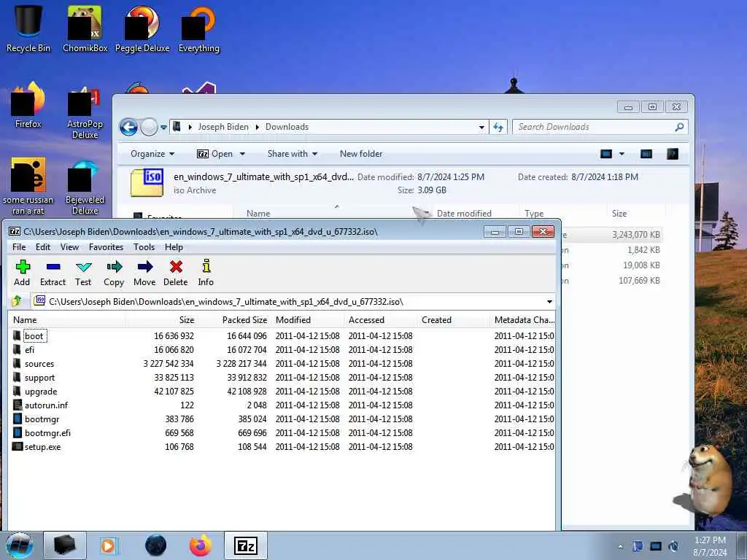The height and width of the screenshot is (560, 747).
Task: Click the Windows Start orb
Action: coord(20,545)
